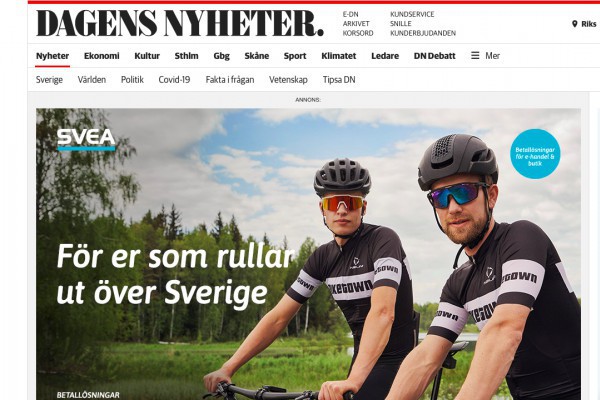The image size is (600, 400).
Task: Select the Klimatet menu item
Action: click(x=339, y=56)
